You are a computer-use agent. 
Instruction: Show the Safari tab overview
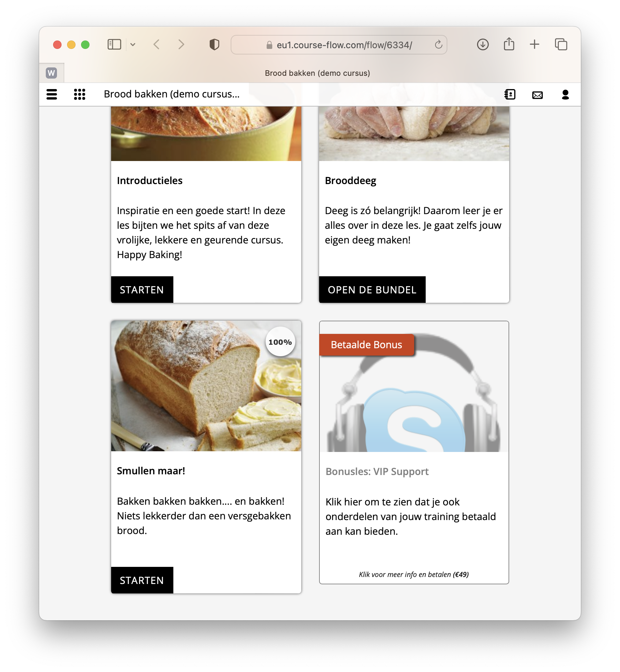[561, 44]
